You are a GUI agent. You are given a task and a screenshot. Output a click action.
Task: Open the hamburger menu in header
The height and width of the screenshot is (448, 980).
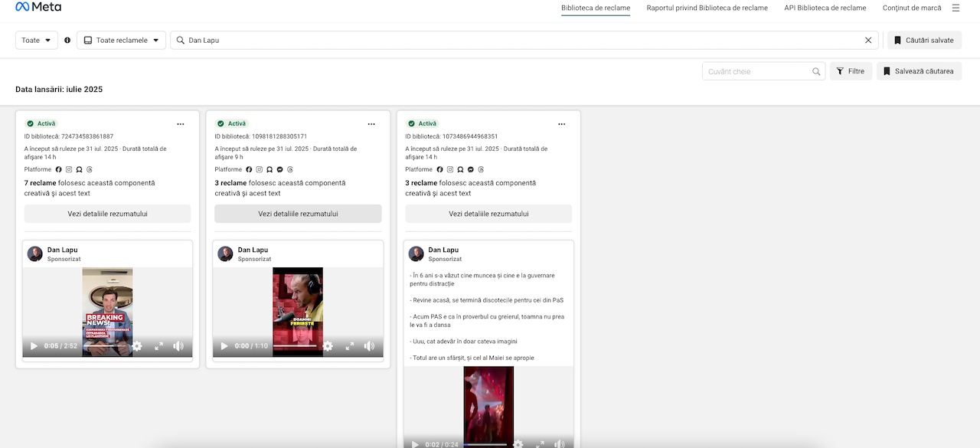click(955, 8)
